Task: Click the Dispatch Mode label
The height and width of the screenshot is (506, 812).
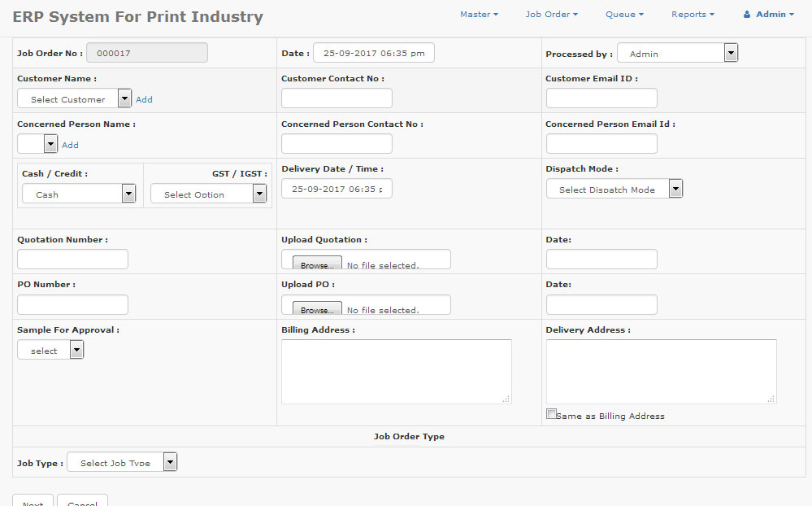Action: coord(582,169)
